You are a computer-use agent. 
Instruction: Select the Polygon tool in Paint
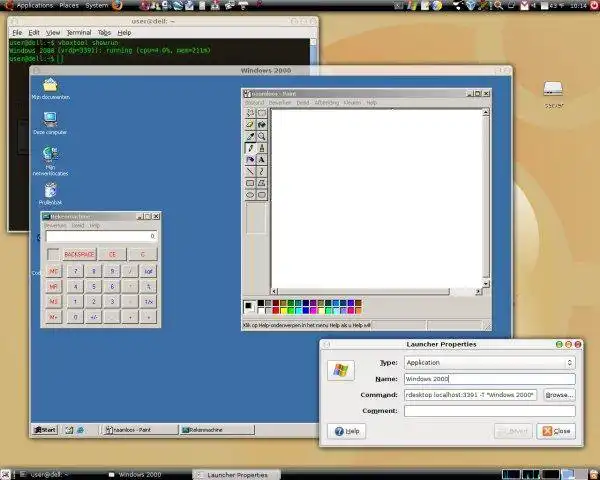(x=262, y=183)
